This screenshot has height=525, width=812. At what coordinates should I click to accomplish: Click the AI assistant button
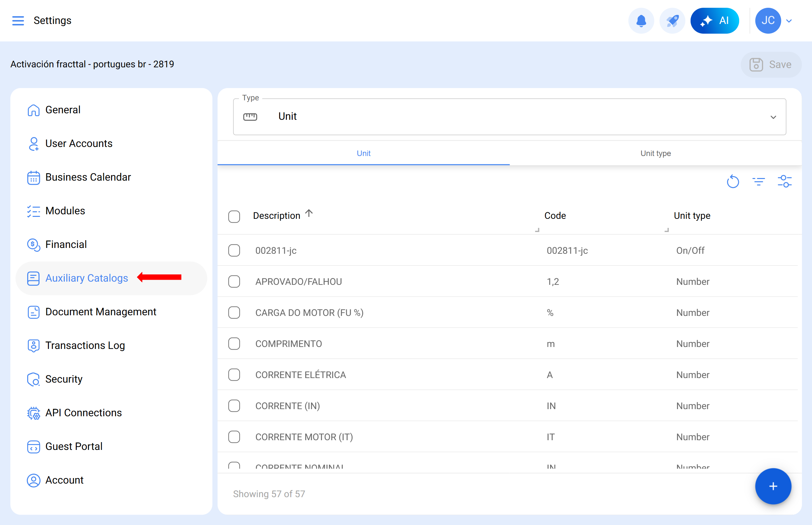click(715, 20)
